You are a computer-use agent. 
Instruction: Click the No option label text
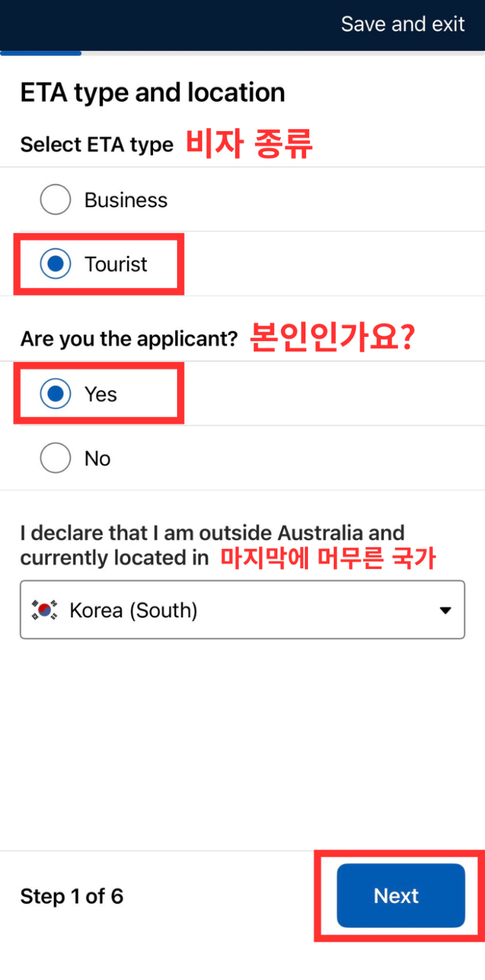(x=98, y=459)
